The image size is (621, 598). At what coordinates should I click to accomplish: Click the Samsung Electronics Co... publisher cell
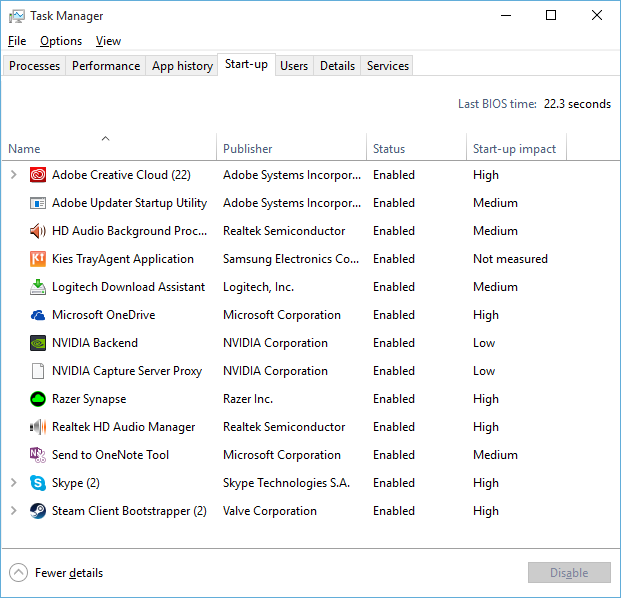click(291, 259)
